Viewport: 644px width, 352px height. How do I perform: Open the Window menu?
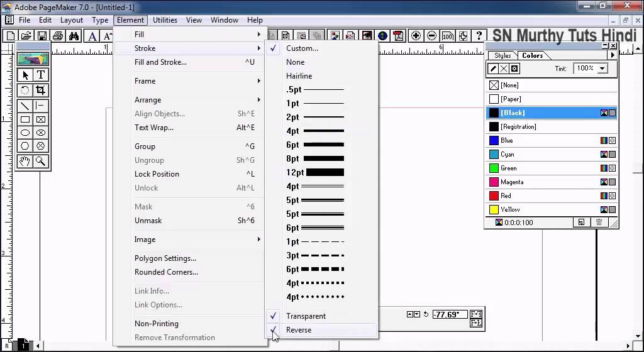point(225,20)
